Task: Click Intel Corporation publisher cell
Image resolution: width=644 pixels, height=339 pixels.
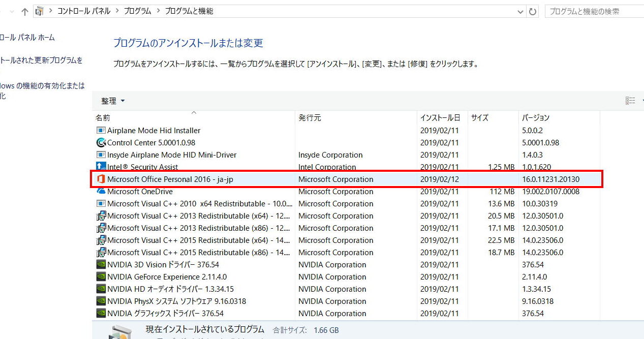Action: point(327,167)
